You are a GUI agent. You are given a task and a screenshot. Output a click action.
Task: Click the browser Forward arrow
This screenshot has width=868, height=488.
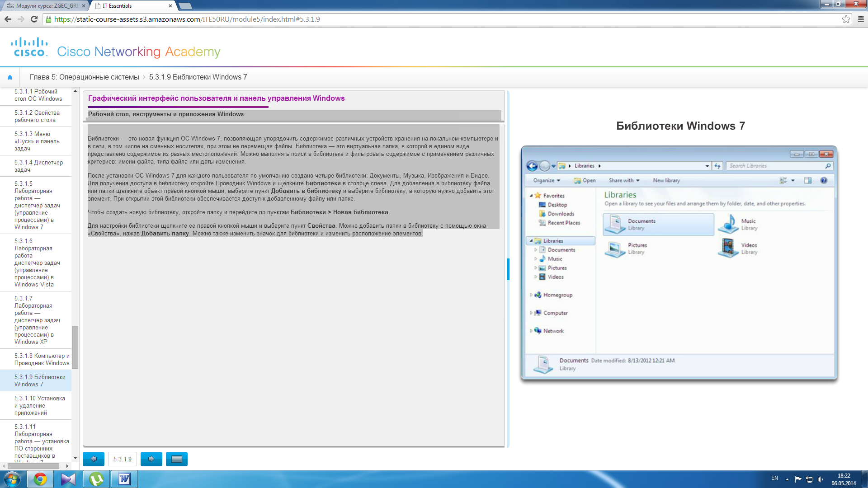click(x=21, y=19)
